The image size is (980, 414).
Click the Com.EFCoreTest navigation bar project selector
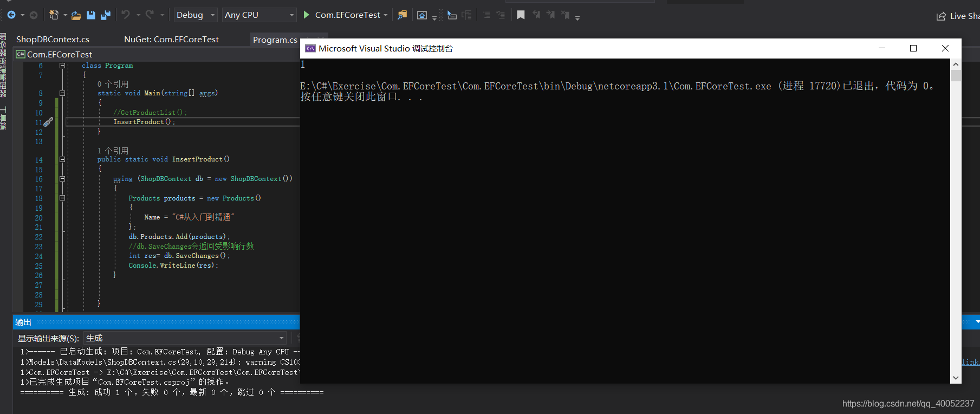coord(157,54)
